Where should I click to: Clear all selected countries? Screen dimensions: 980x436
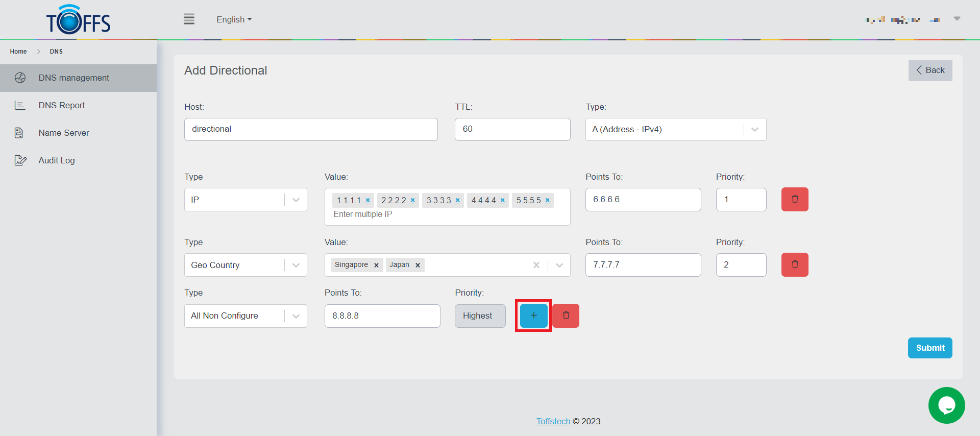tap(536, 265)
